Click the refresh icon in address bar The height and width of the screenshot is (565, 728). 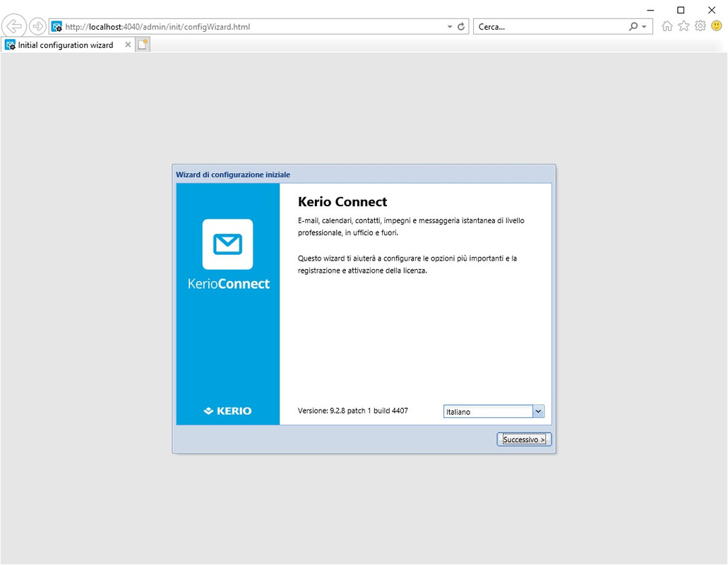point(461,26)
